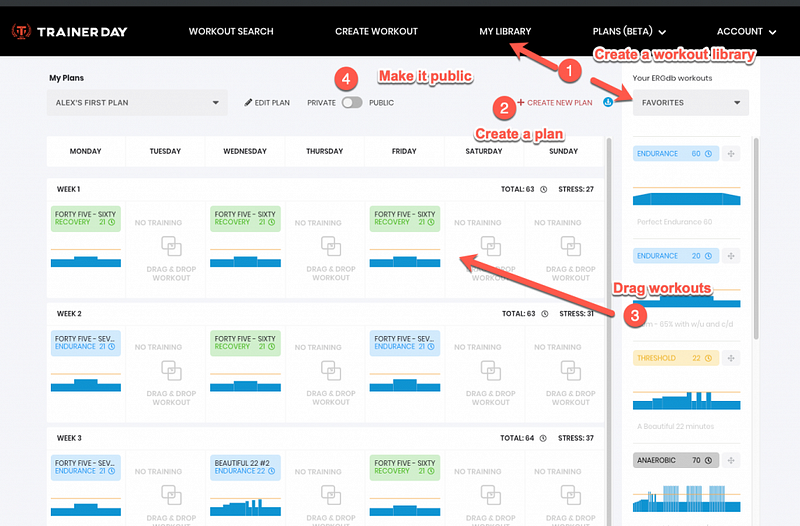Click the My Plans heading
The height and width of the screenshot is (526, 800).
(x=66, y=78)
